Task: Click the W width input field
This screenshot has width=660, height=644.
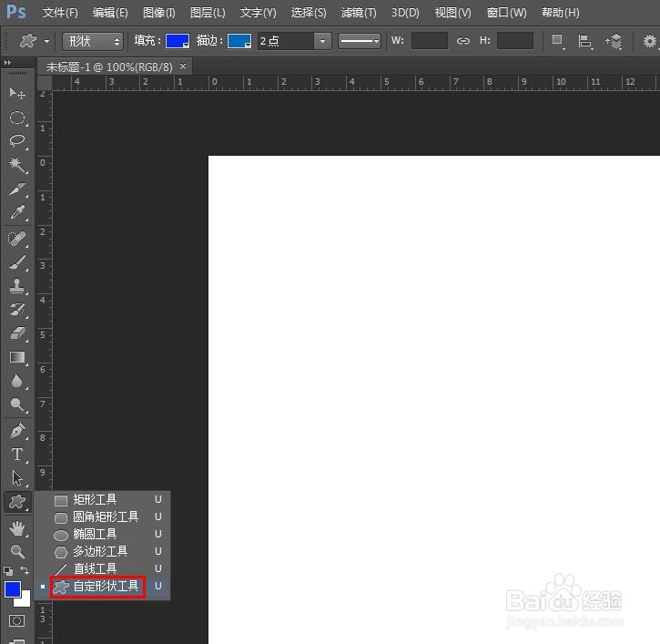Action: [x=430, y=41]
